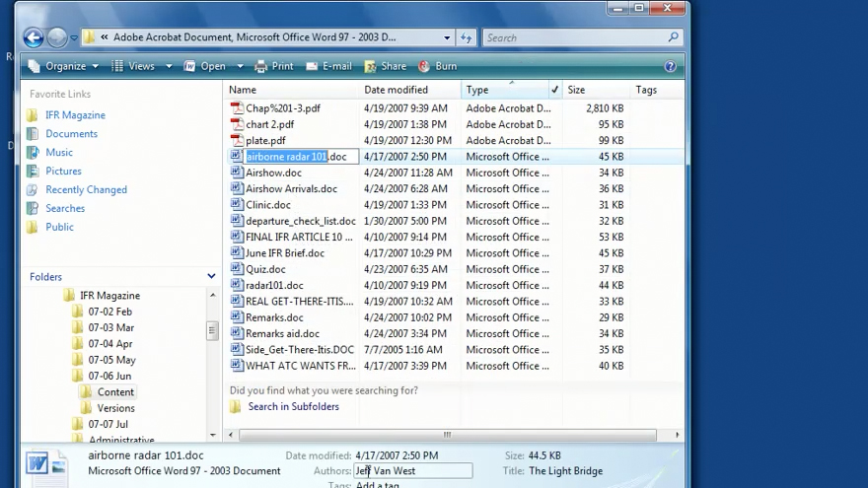Select Quiz.doc Word icon
This screenshot has height=488, width=868.
point(237,268)
